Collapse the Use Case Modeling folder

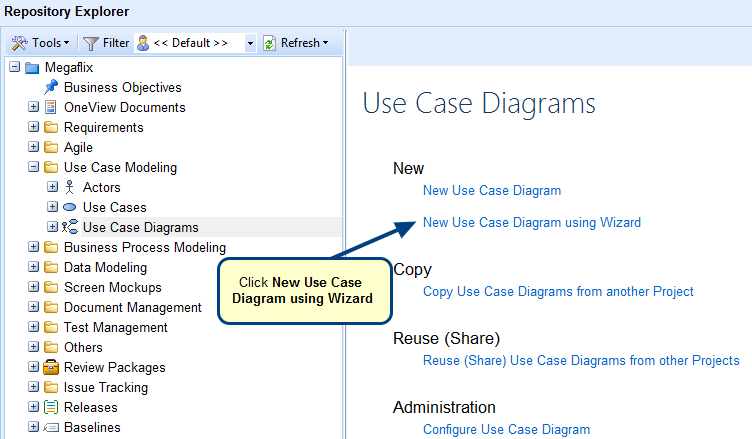33,167
